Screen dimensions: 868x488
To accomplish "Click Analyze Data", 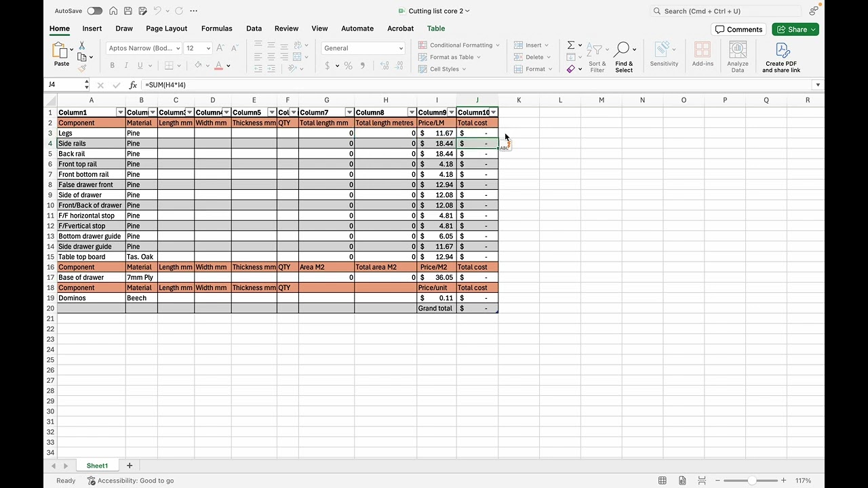I will coord(738,57).
